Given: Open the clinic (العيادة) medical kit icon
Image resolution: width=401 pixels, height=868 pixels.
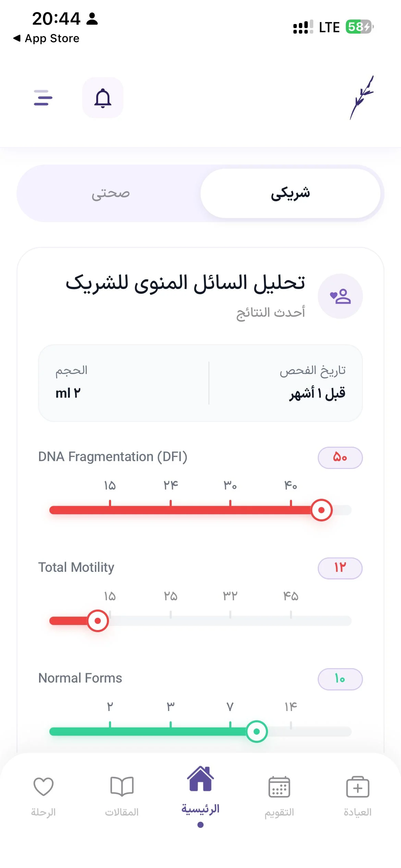Looking at the screenshot, I should pos(357,787).
